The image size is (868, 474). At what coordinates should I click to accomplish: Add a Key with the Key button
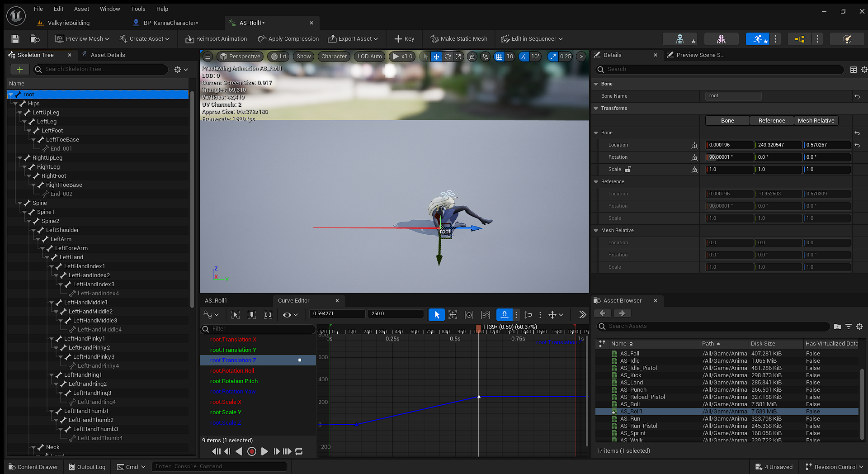click(404, 39)
